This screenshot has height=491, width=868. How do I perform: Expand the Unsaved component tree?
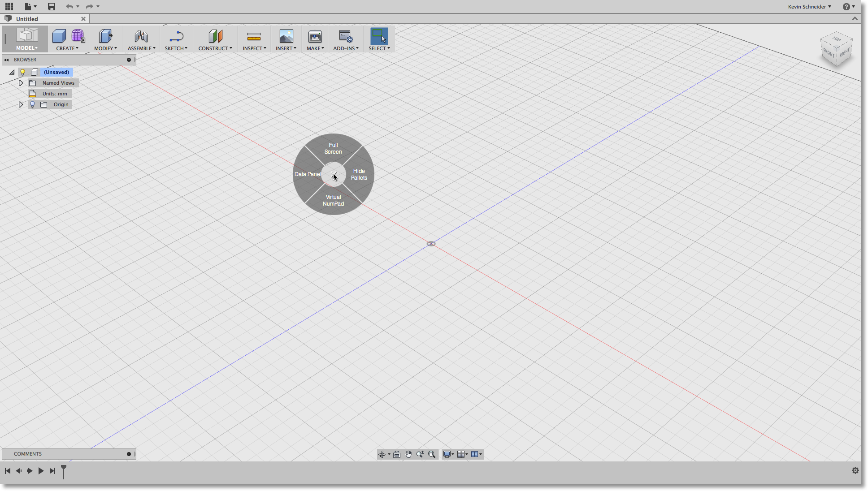[12, 72]
